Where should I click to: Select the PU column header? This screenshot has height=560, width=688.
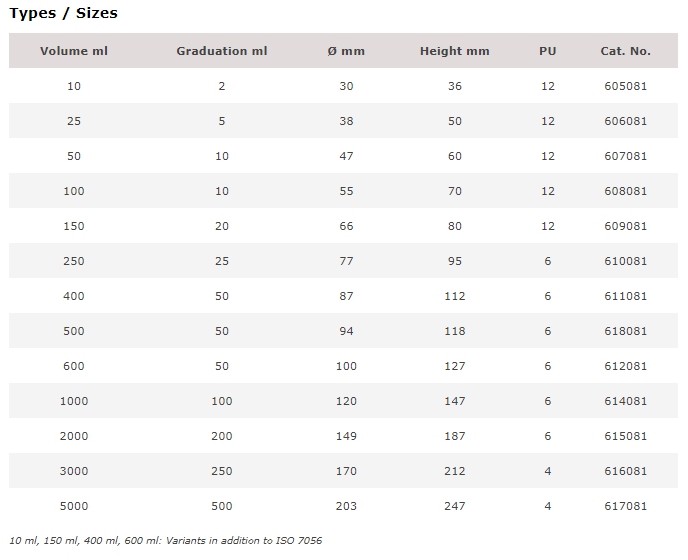coord(548,51)
